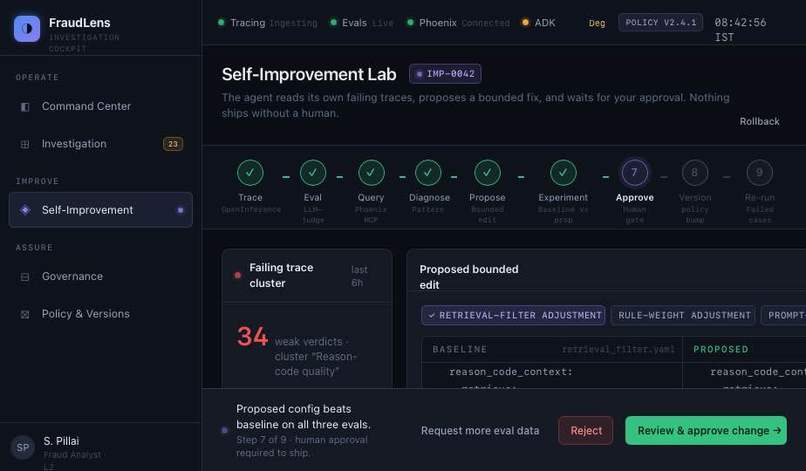The image size is (806, 471).
Task: Reject the proposed change
Action: (x=586, y=430)
